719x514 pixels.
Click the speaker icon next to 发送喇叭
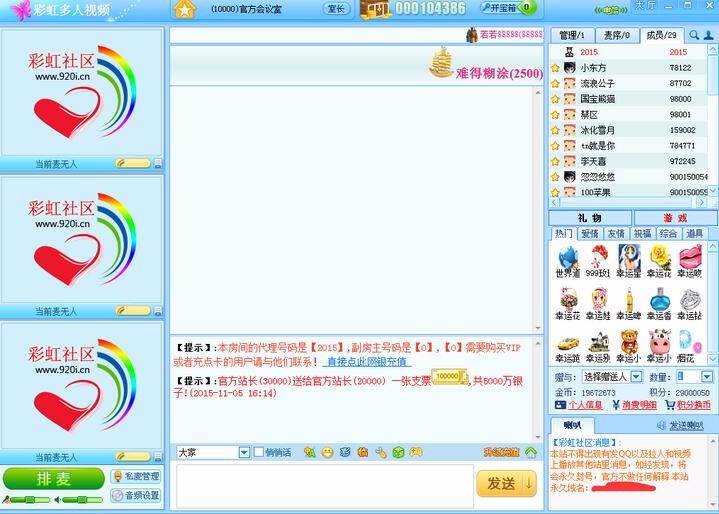[x=661, y=426]
